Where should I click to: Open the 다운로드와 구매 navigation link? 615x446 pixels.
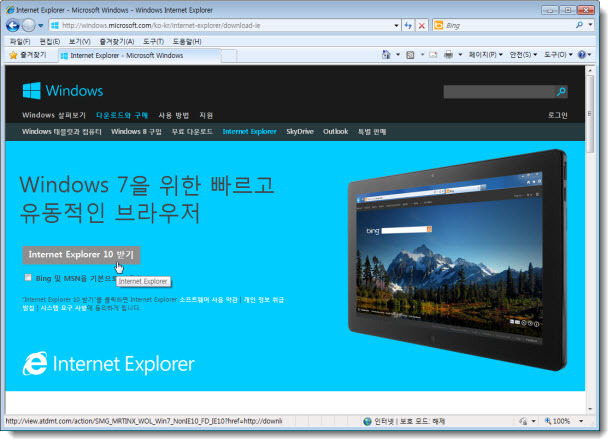pos(122,115)
